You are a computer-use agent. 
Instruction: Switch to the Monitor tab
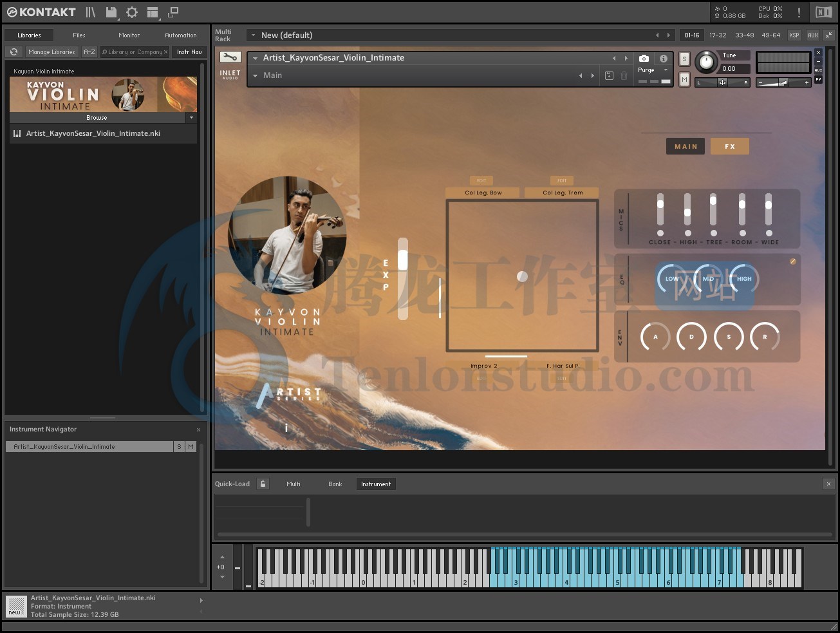click(x=129, y=35)
